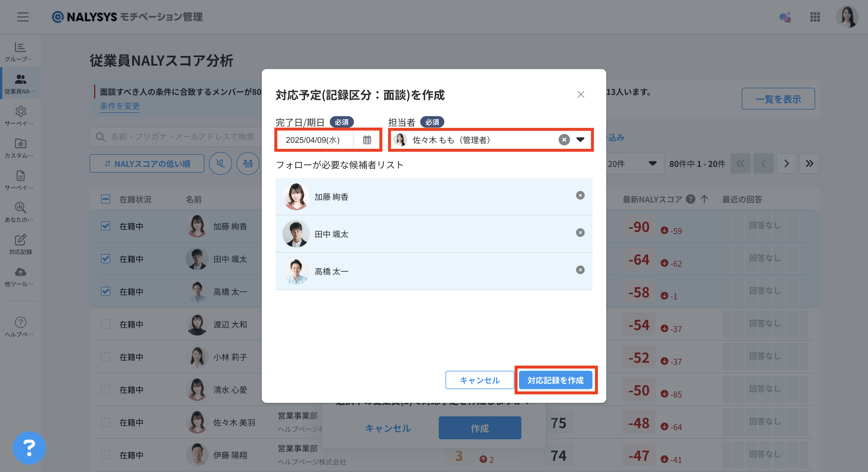Check the 清水 心愛 row checkbox
The width and height of the screenshot is (868, 472).
click(x=105, y=389)
